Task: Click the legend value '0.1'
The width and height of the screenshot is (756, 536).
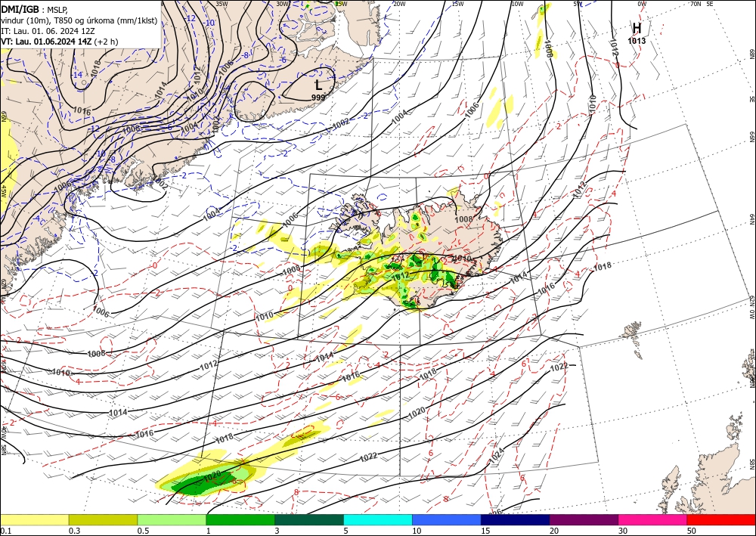Action: point(5,531)
